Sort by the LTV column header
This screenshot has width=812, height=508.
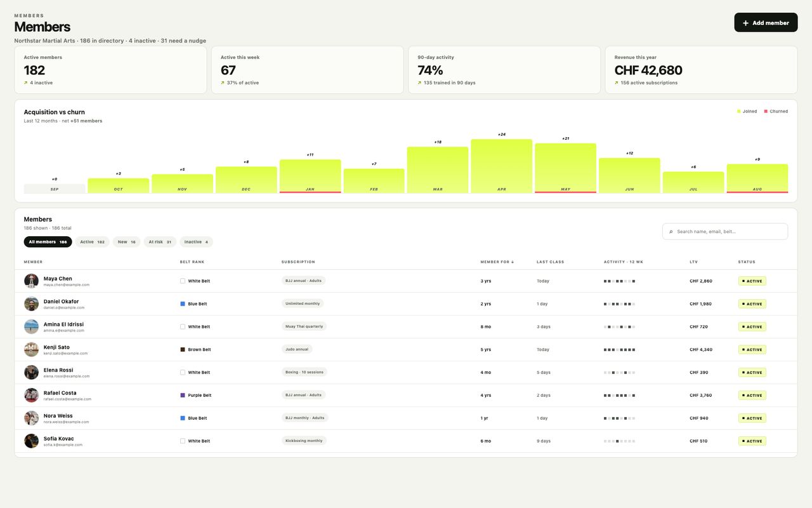[693, 262]
